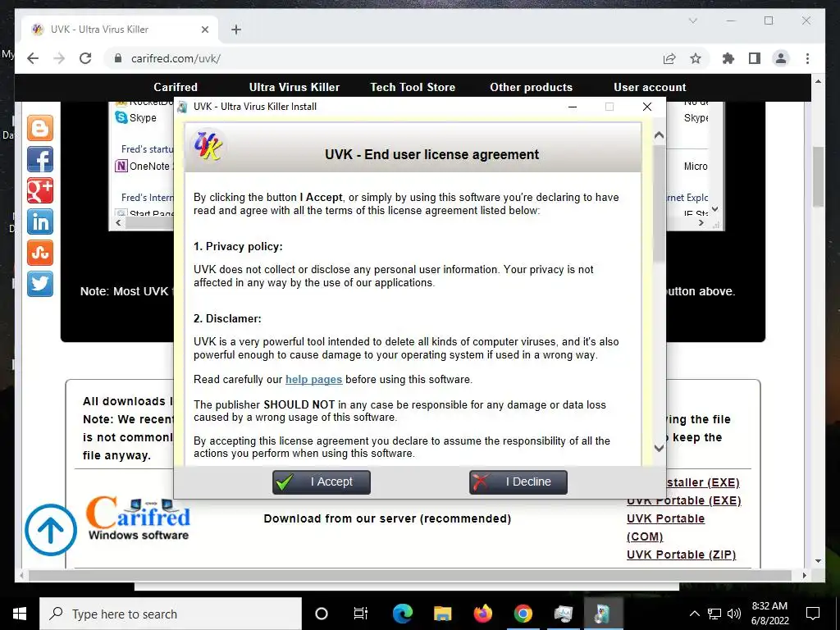This screenshot has height=630, width=840.
Task: Click the scroll-to-top arrow circle icon
Action: pyautogui.click(x=51, y=530)
